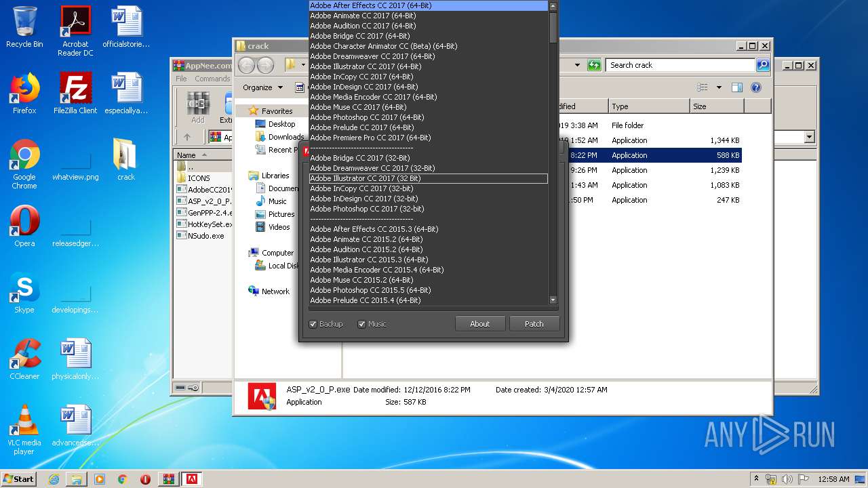Show hidden system tray icons
This screenshot has height=488, width=868.
coord(757,479)
